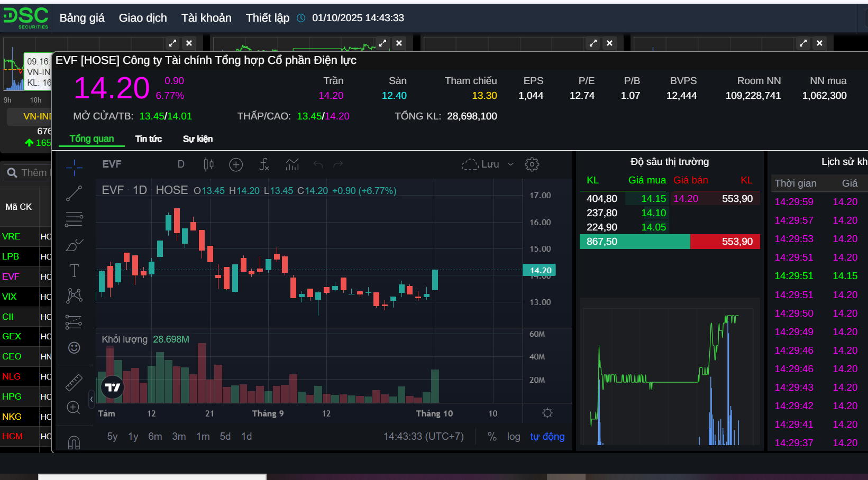The width and height of the screenshot is (868, 480).
Task: Toggle the magnet snap mode
Action: [74, 442]
